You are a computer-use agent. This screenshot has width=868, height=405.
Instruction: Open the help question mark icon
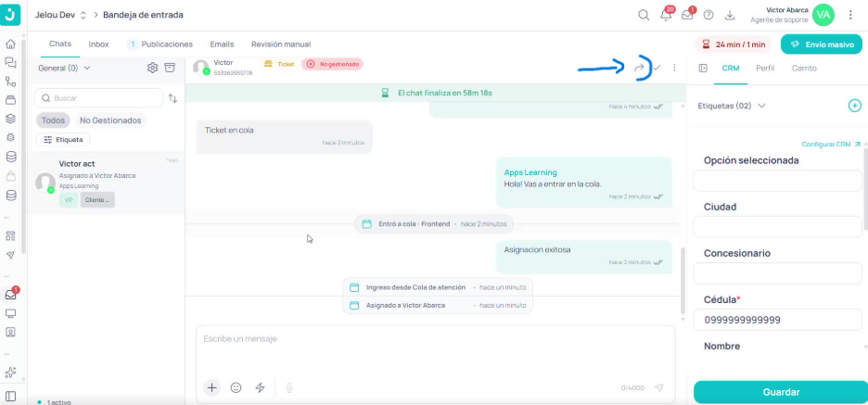point(708,16)
